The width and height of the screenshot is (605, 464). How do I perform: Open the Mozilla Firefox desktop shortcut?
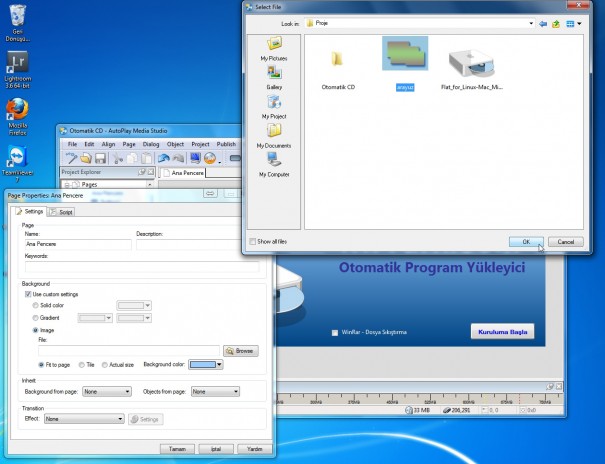[x=17, y=117]
